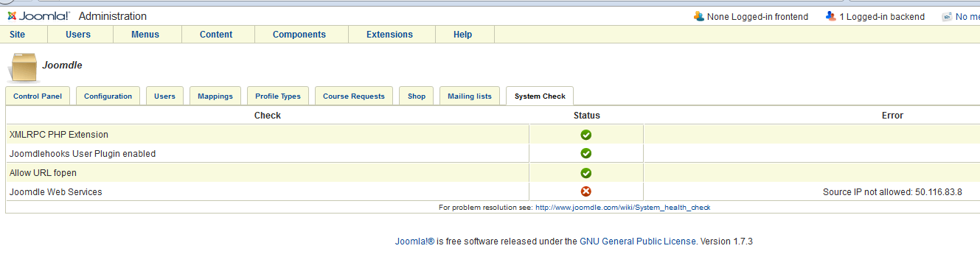Follow the Joomla!® footer link

pyautogui.click(x=414, y=241)
